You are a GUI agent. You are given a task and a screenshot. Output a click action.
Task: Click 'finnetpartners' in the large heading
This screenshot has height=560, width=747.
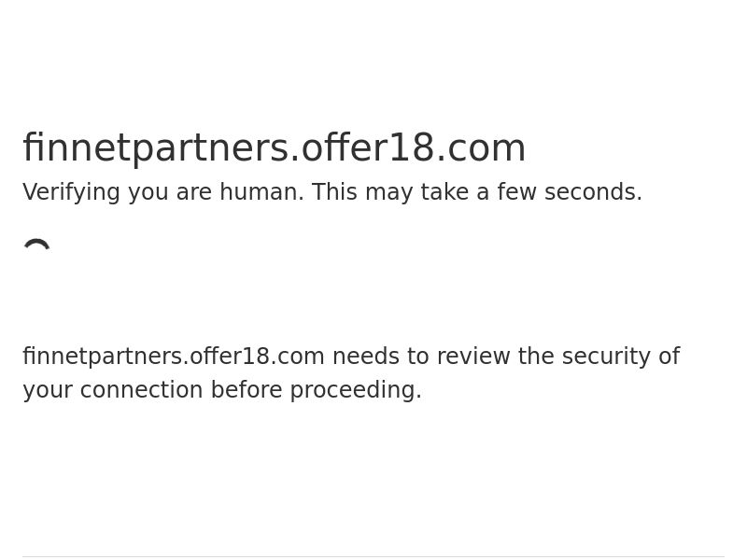click(156, 148)
